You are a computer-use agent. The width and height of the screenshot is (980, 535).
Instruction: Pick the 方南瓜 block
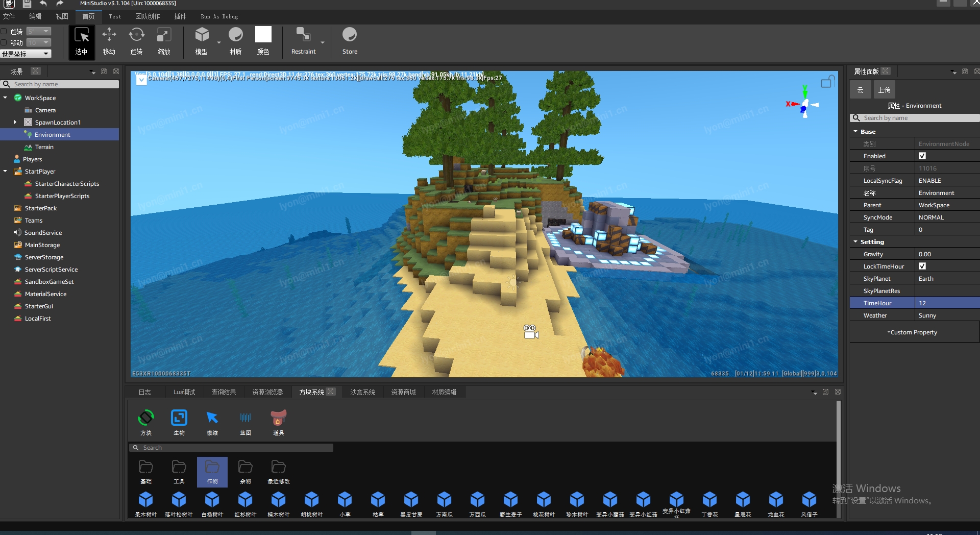point(445,504)
